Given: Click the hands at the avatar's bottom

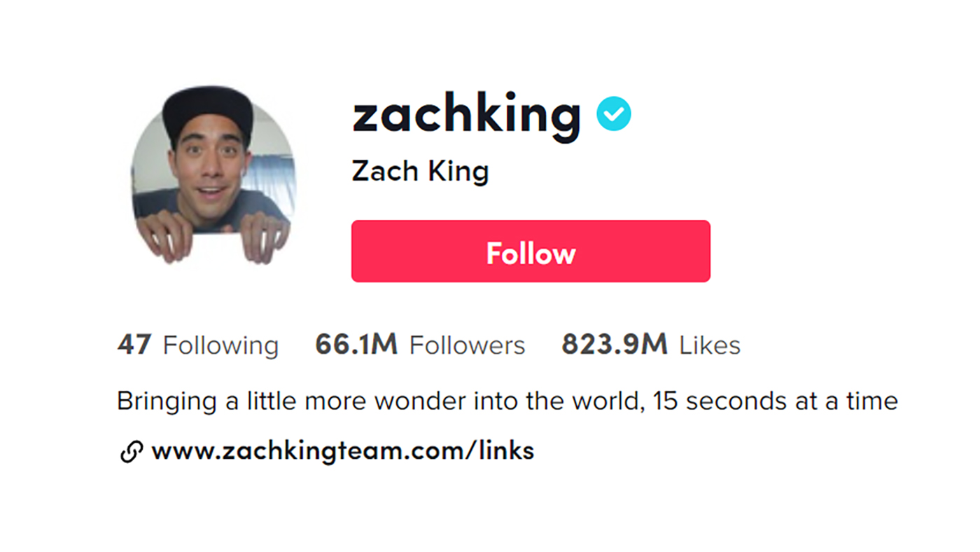Looking at the screenshot, I should (213, 237).
